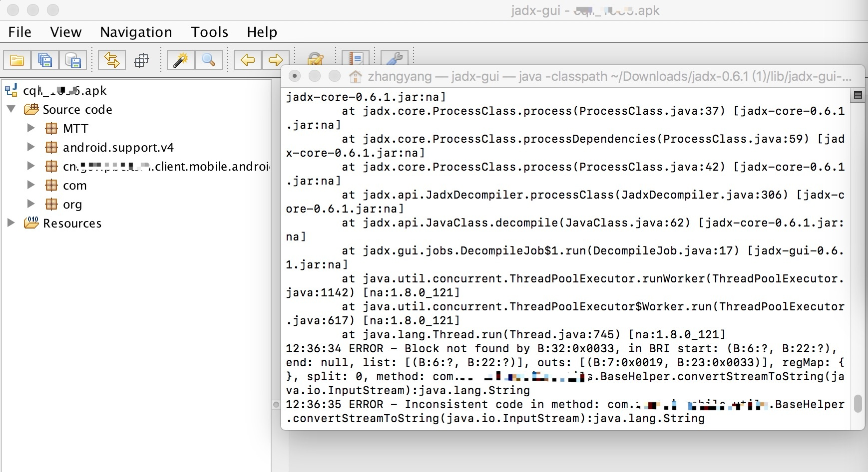
Task: Expand the MTT package
Action: tap(30, 128)
